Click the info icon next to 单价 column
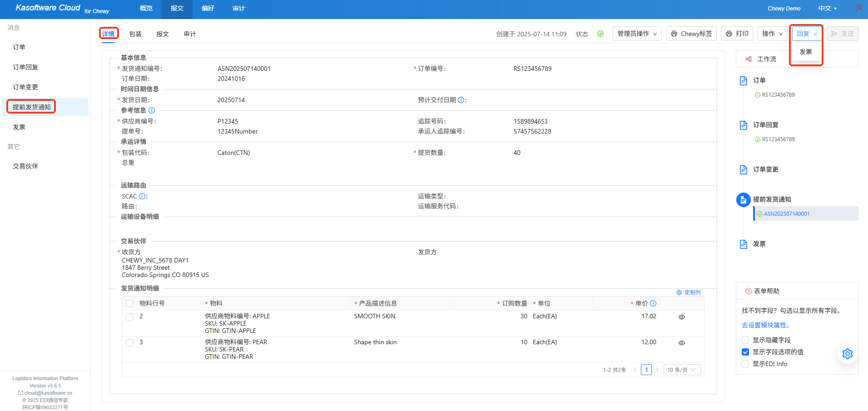The height and width of the screenshot is (411, 868). pyautogui.click(x=653, y=303)
